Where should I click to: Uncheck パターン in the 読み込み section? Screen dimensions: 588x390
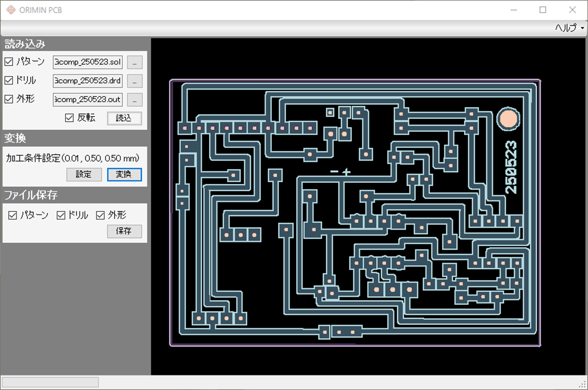click(9, 62)
